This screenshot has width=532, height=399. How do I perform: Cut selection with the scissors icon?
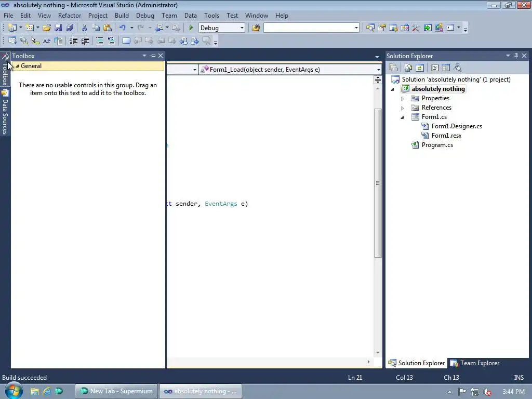[x=84, y=28]
